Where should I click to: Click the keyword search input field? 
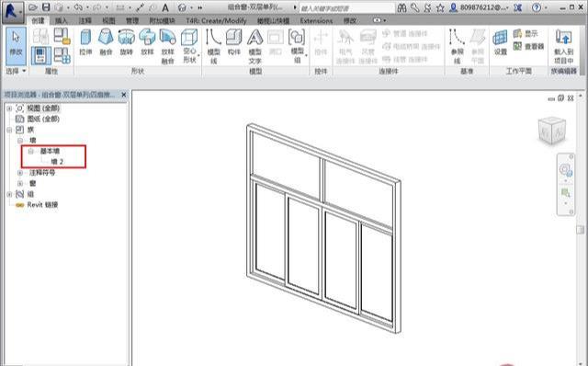point(347,7)
